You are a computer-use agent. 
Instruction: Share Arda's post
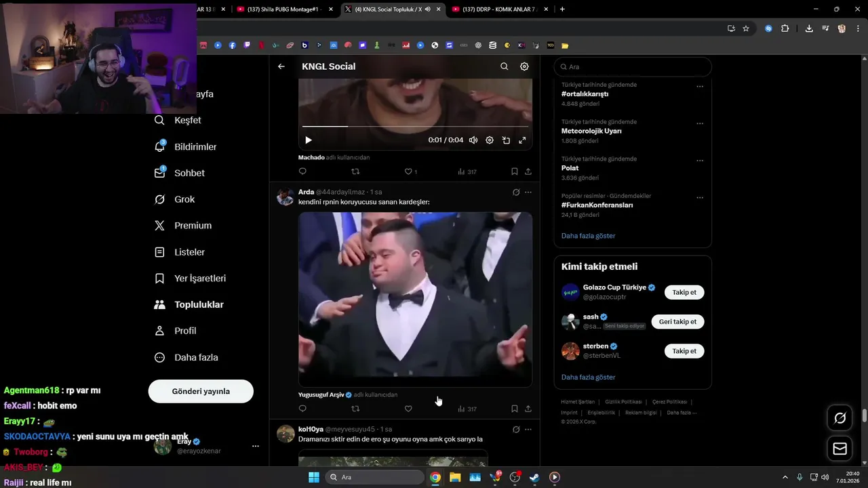[x=528, y=409]
